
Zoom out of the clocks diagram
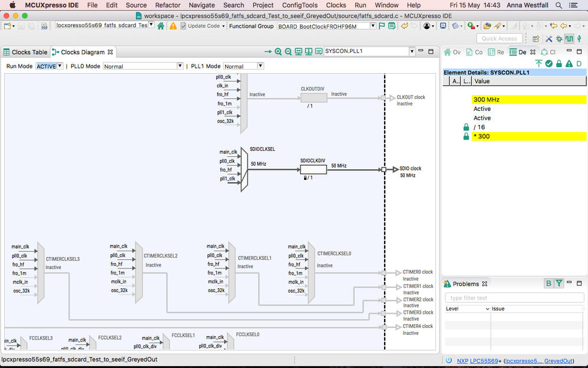click(x=288, y=51)
